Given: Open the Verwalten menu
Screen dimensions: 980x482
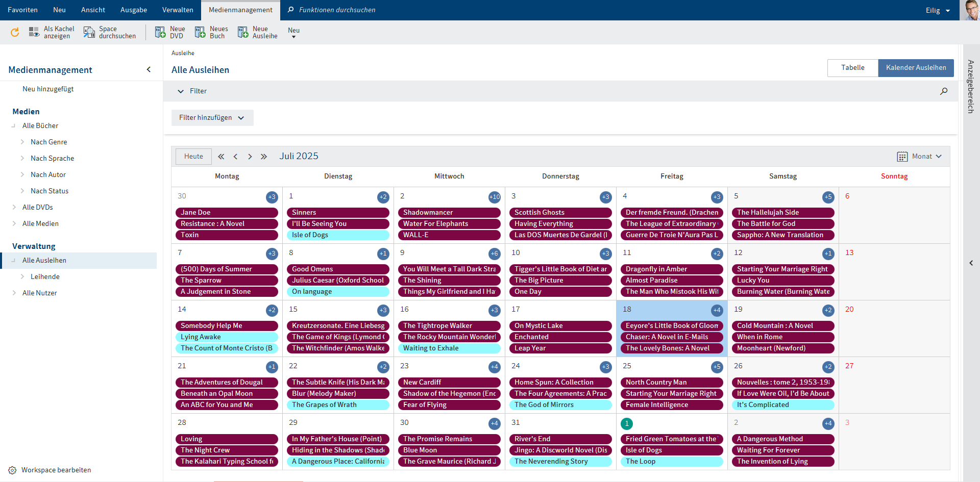Looking at the screenshot, I should 178,10.
